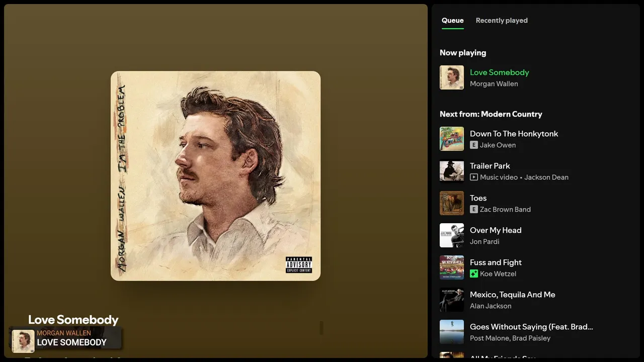Click the music video icon by Jackson Dean
The image size is (644, 362).
click(473, 177)
